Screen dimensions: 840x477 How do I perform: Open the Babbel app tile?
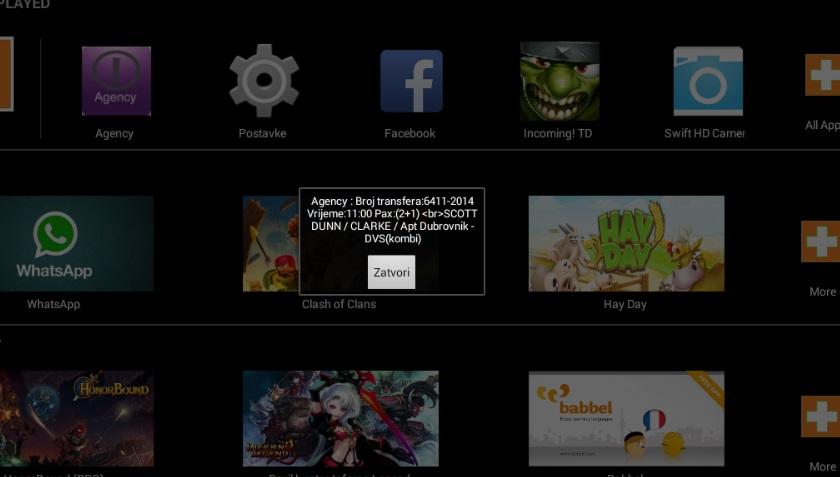pyautogui.click(x=626, y=419)
